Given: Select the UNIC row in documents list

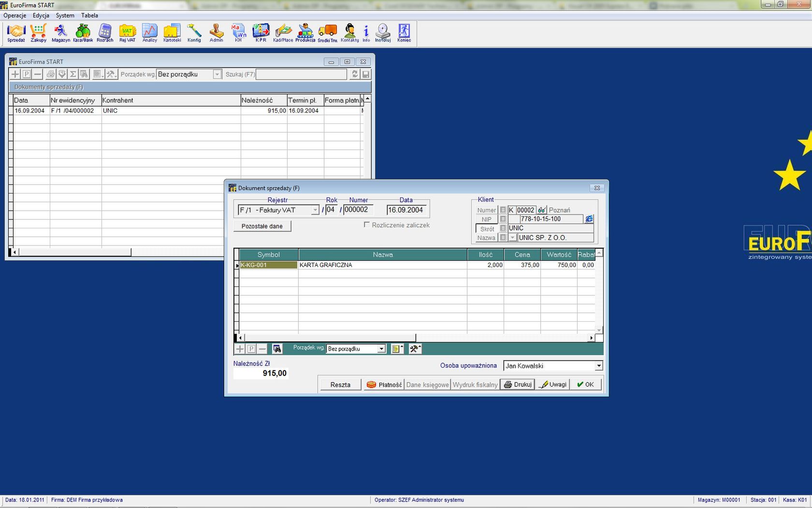Looking at the screenshot, I should click(188, 111).
